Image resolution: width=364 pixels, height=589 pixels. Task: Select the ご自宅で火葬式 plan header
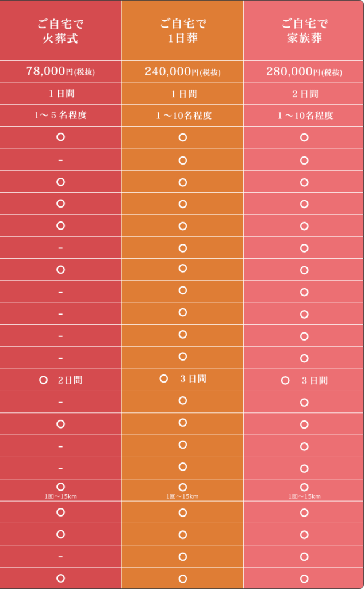coord(60,31)
